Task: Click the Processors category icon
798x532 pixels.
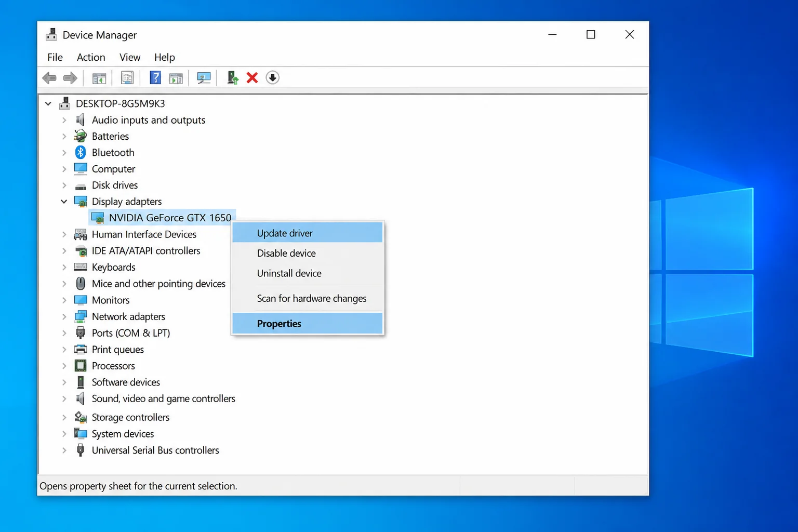Action: pos(81,366)
